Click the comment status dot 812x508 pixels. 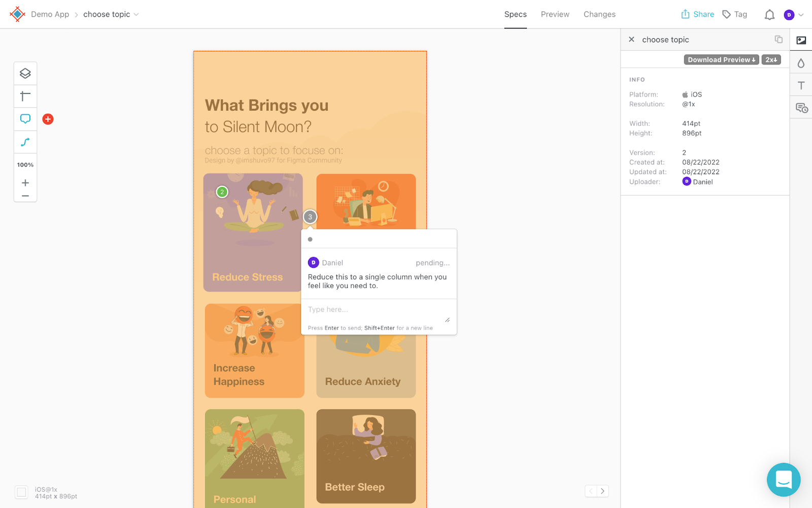[x=310, y=239]
